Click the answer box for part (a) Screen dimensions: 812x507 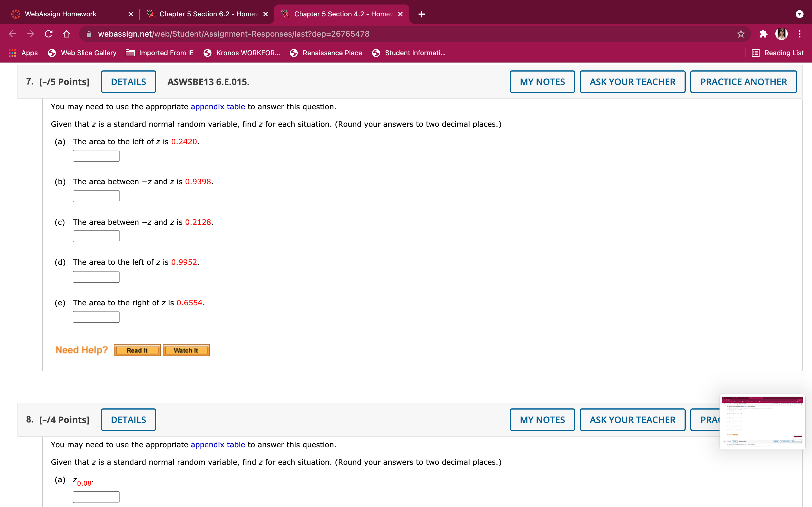96,155
